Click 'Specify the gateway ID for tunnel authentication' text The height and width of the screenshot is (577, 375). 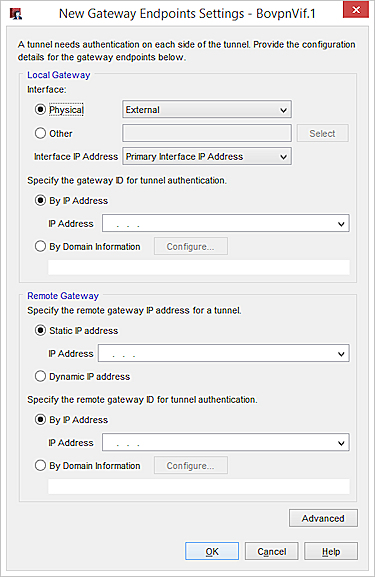coord(127,181)
